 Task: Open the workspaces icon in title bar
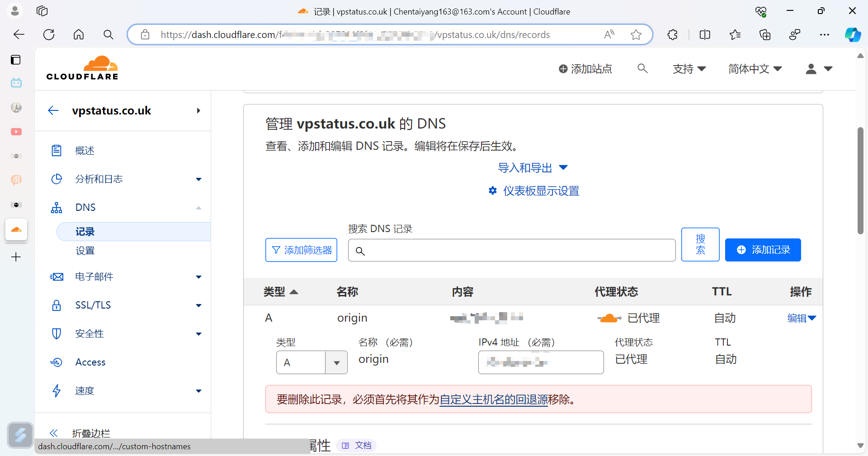click(42, 11)
